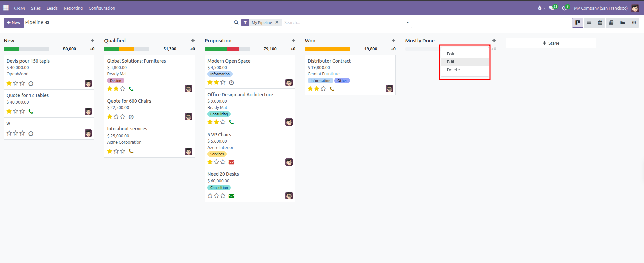Click the phone icon on Quote for 12 Tables
Screen dimensions: 644x263
[31, 112]
